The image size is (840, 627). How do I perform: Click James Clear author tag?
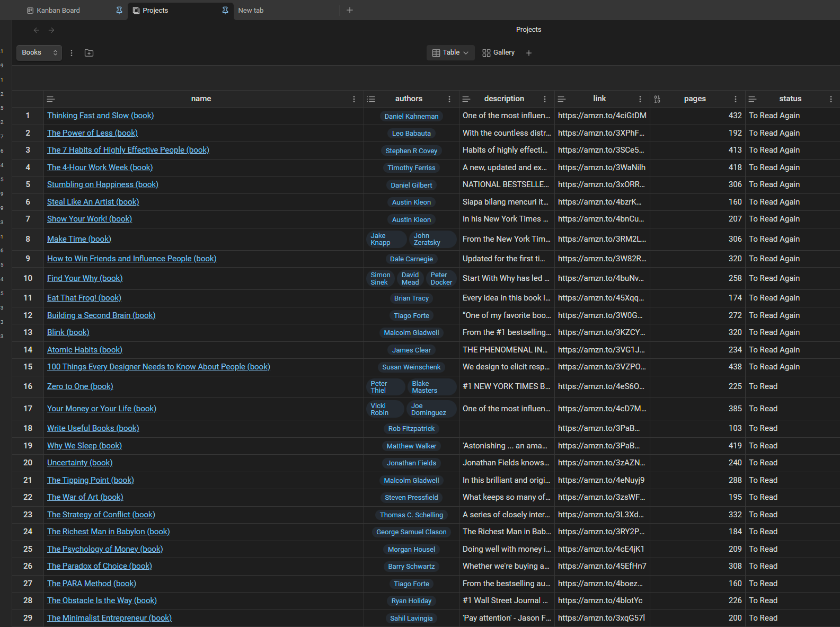tap(411, 350)
